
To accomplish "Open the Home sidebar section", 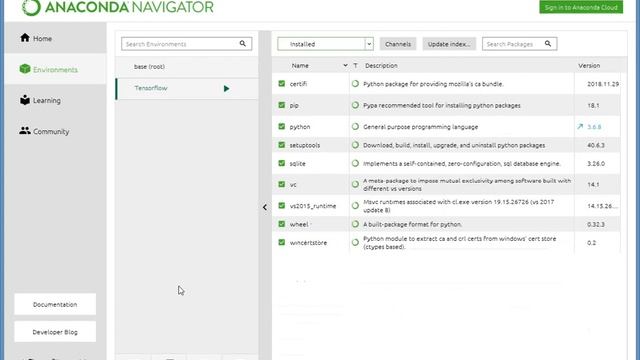I will coord(56,38).
